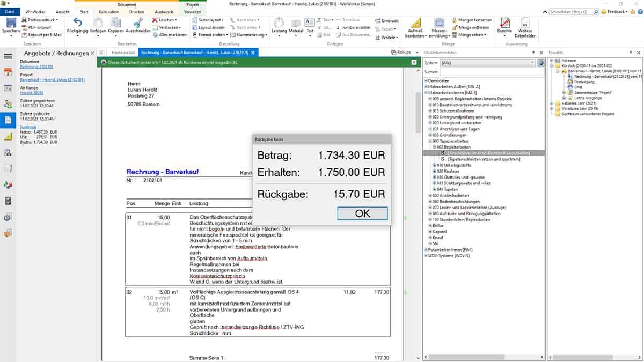644x362 pixels.
Task: Expand the 050 Anstricharbeiten tree node
Action: point(430,195)
